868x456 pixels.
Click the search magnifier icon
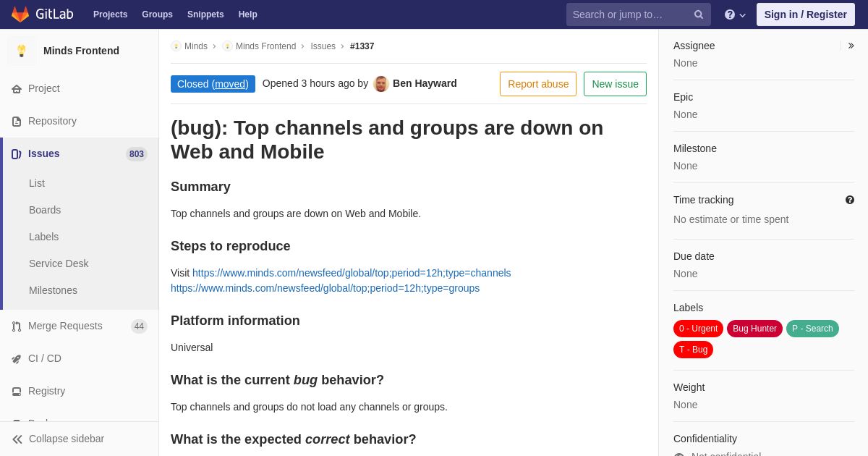[699, 14]
